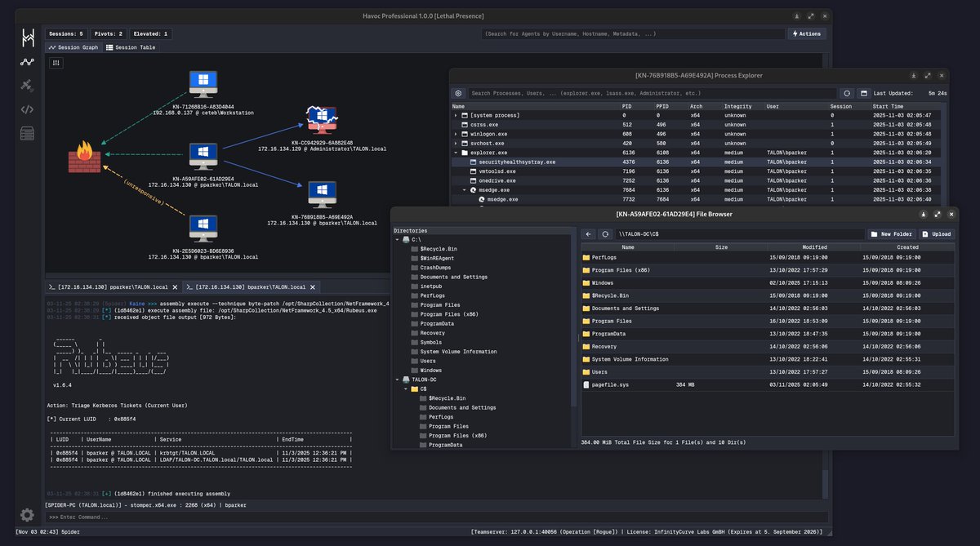Click the \\TALON-DC\C$ path field

(739, 233)
